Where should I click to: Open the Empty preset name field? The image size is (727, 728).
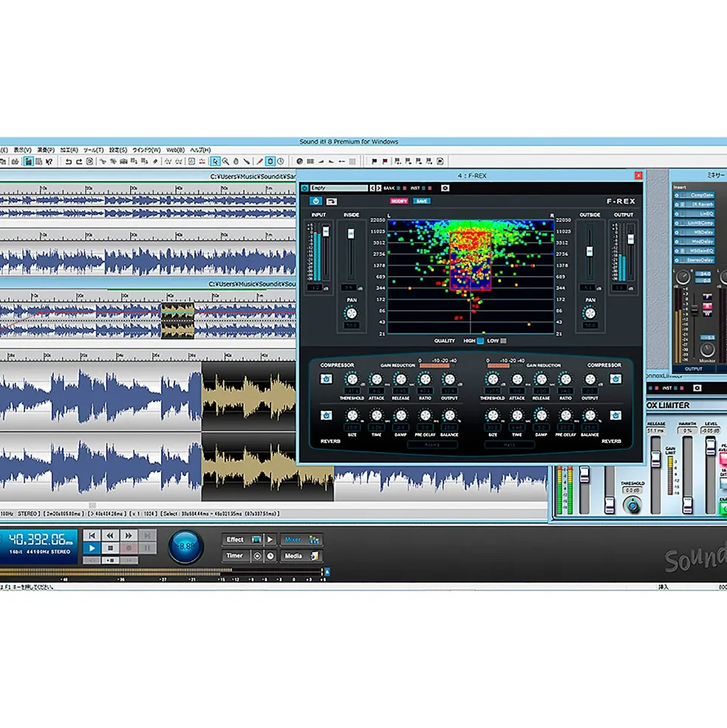[x=338, y=188]
